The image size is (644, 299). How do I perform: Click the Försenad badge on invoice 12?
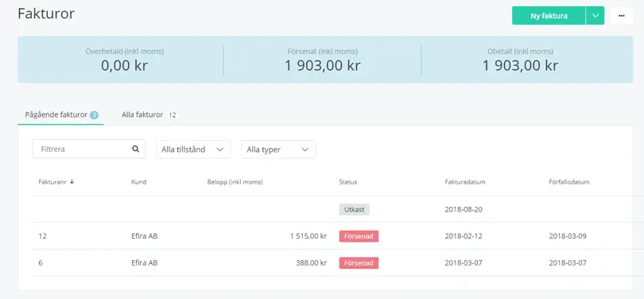(359, 236)
